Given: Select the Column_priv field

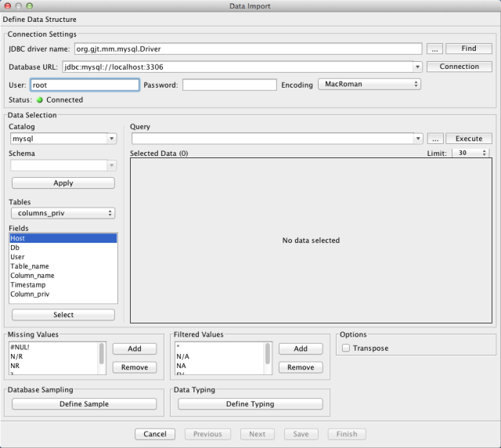Looking at the screenshot, I should [63, 294].
